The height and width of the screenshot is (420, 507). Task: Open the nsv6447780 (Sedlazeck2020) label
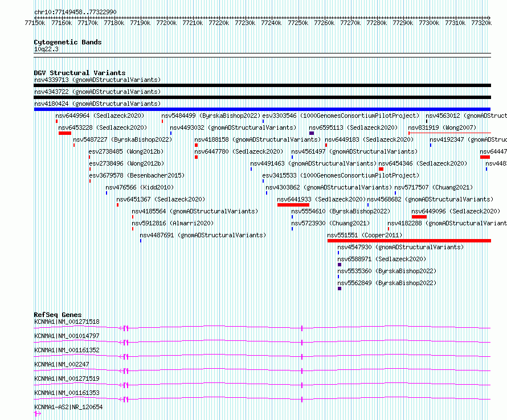pyautogui.click(x=239, y=151)
